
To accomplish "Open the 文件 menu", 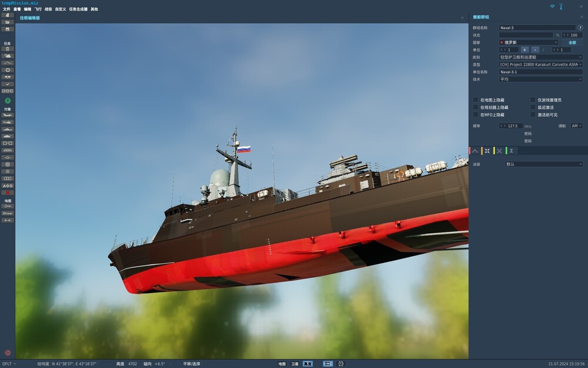I will 6,9.
